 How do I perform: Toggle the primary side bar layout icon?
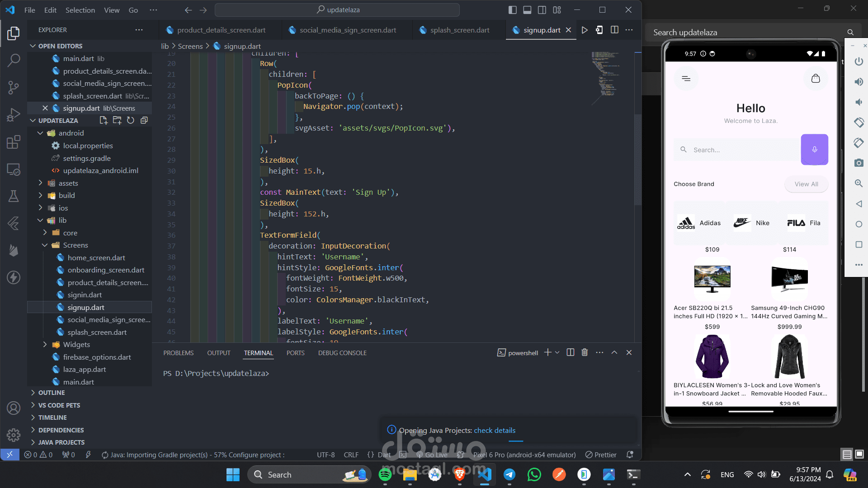(512, 10)
